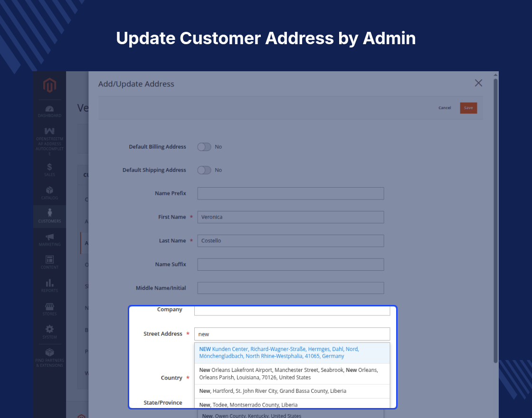Click the scrollbar up arrow

496,75
